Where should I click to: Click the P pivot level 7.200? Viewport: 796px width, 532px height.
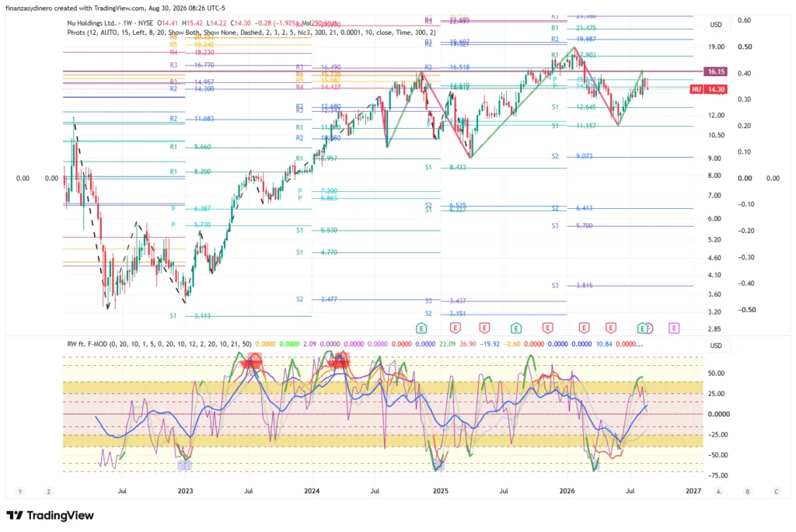coord(329,191)
